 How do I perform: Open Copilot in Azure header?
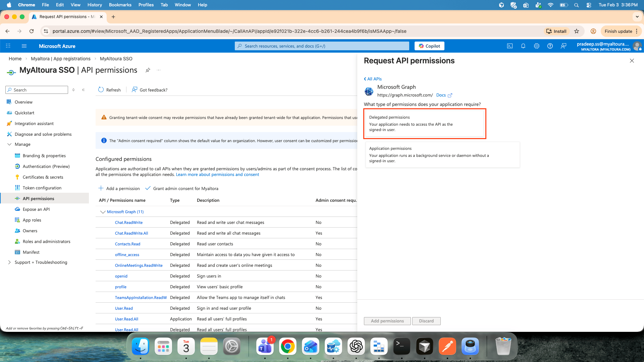point(429,46)
